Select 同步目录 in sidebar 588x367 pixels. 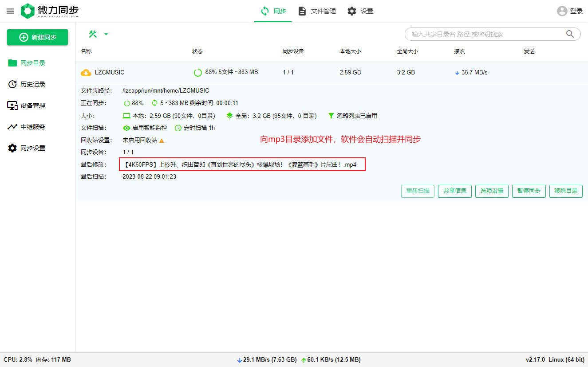pyautogui.click(x=38, y=63)
